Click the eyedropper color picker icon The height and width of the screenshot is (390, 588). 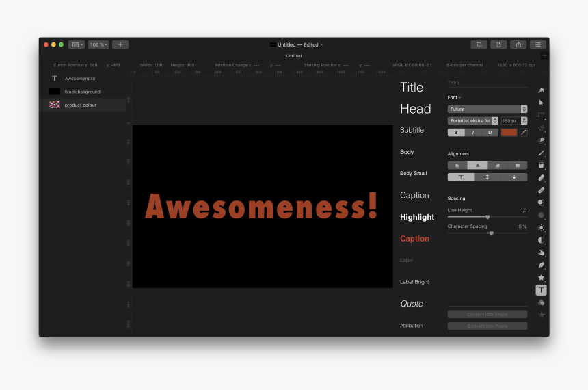[x=524, y=133]
